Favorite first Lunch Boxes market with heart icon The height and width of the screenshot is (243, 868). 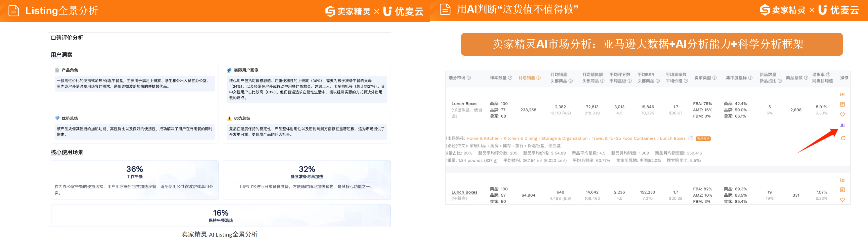pyautogui.click(x=842, y=114)
